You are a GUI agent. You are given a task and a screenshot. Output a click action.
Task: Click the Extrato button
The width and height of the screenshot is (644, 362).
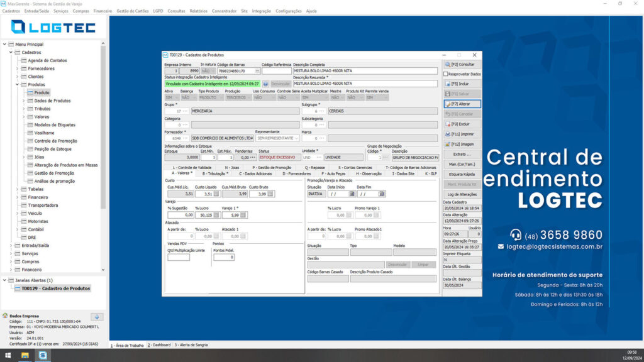[462, 155]
